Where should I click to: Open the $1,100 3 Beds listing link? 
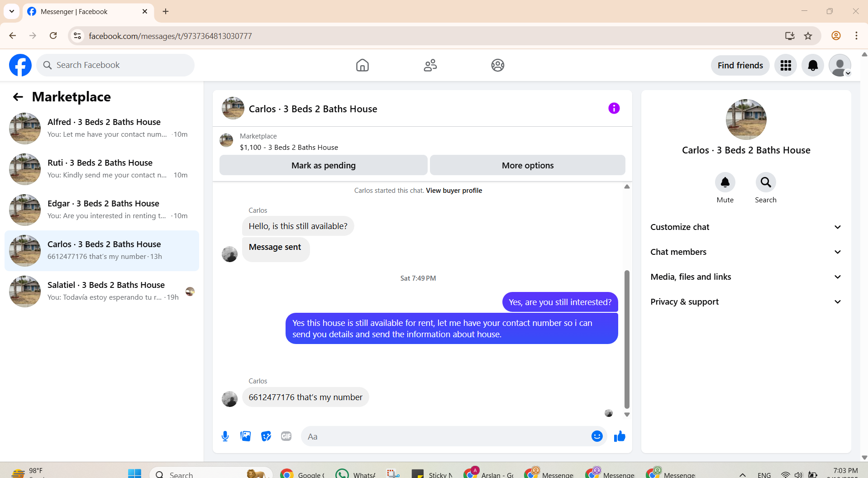click(289, 148)
